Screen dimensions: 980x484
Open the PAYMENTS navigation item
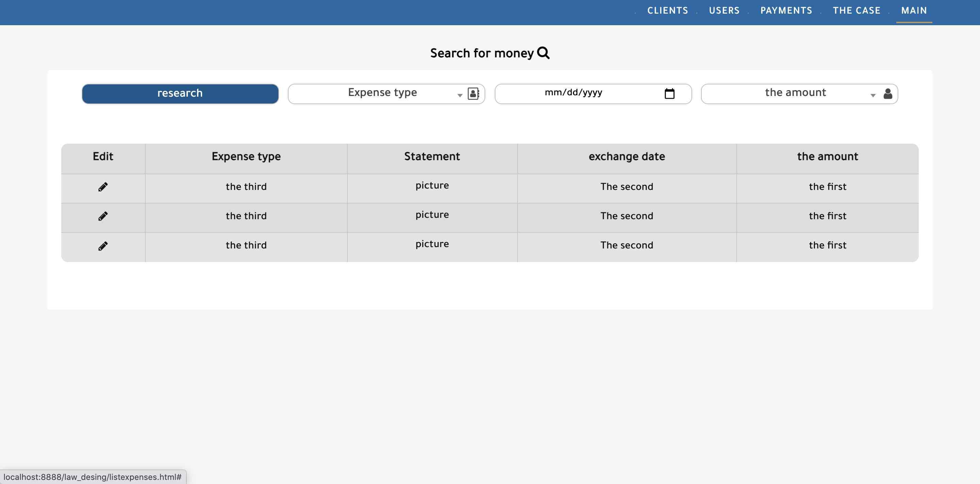(786, 11)
